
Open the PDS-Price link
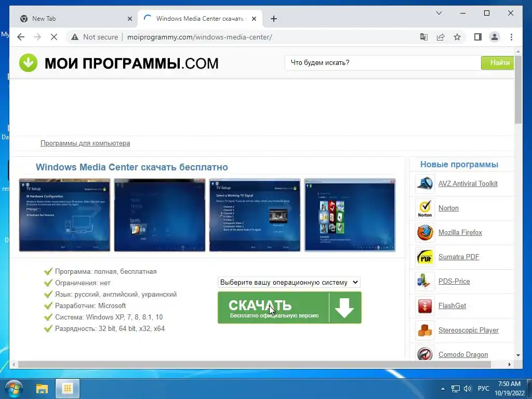[454, 281]
